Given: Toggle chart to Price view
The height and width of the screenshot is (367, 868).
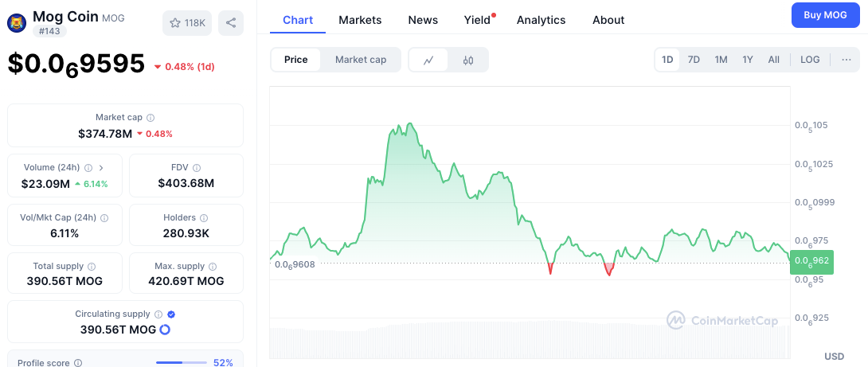Looking at the screenshot, I should click(x=295, y=60).
